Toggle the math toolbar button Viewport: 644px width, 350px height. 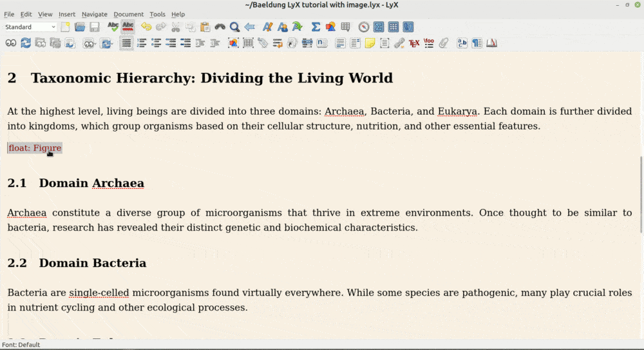point(379,27)
